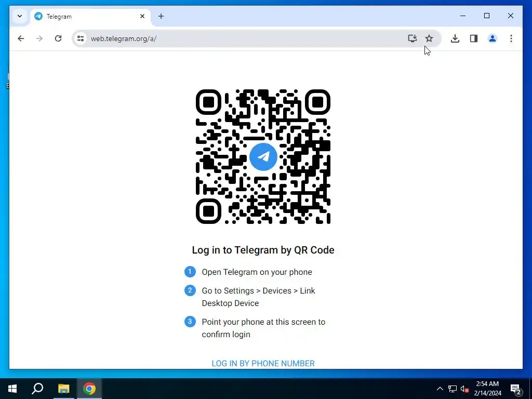
Task: Open the notification center icon
Action: [516, 389]
